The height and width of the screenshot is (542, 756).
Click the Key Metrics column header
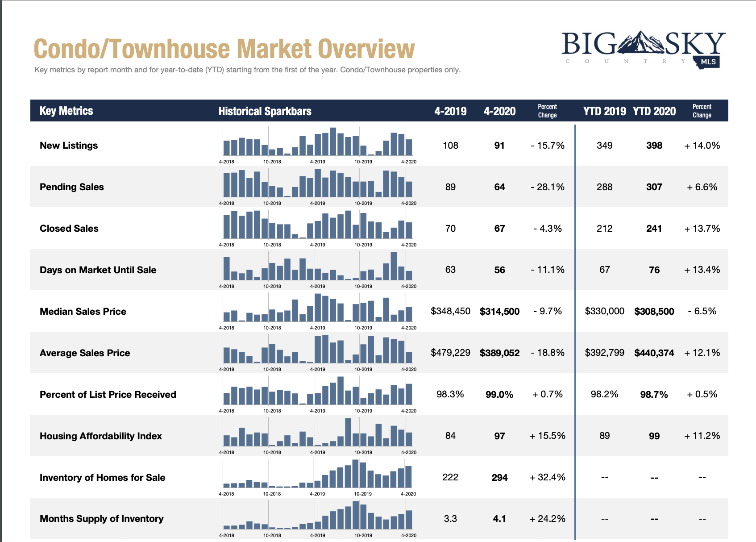[66, 111]
